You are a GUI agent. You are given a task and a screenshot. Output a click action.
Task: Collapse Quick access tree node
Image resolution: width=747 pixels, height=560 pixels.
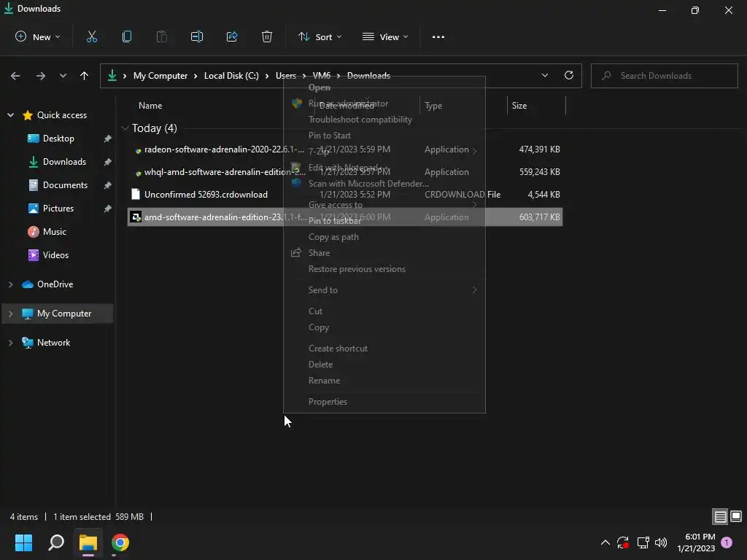10,115
